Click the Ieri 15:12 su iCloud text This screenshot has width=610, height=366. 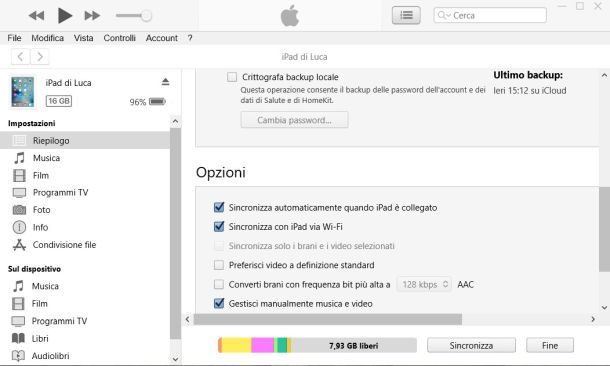[530, 91]
